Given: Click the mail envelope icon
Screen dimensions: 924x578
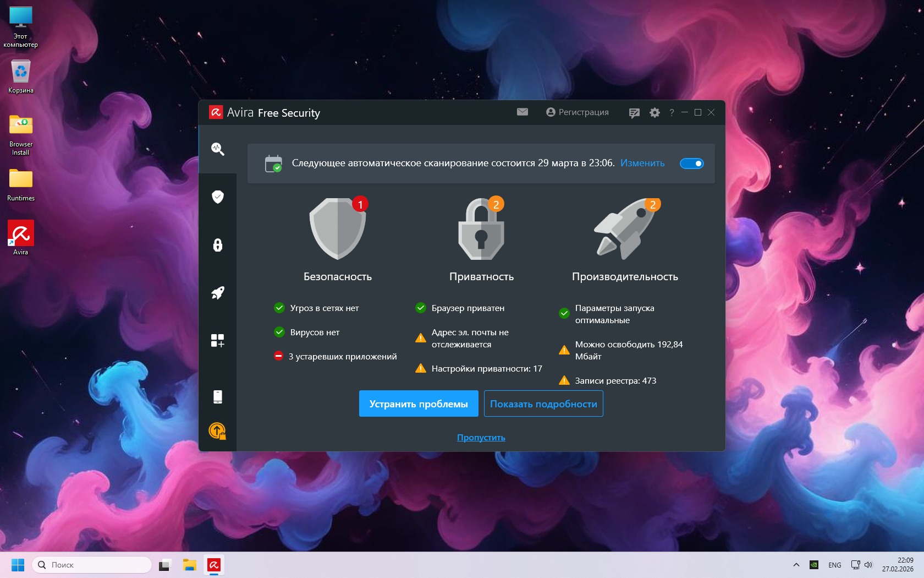Looking at the screenshot, I should pyautogui.click(x=522, y=112).
